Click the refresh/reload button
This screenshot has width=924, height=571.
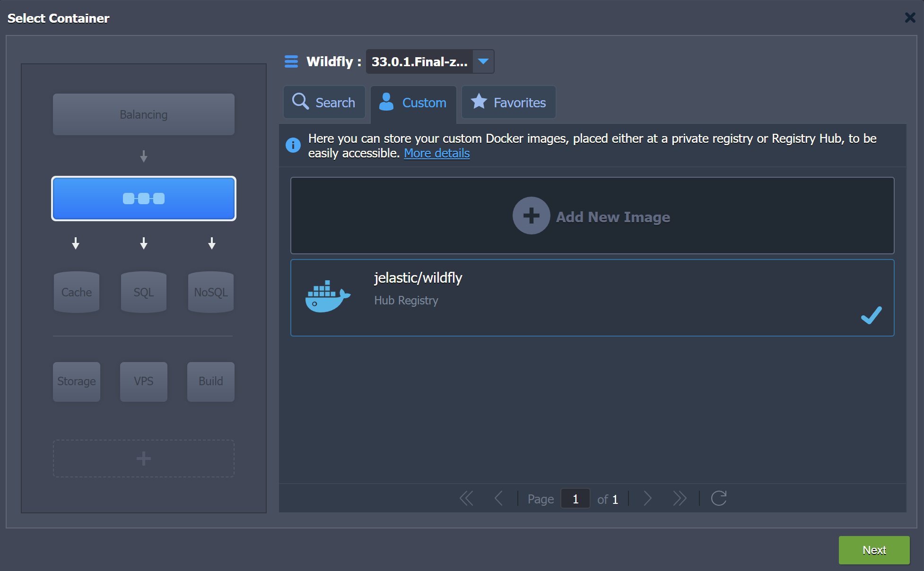coord(719,499)
